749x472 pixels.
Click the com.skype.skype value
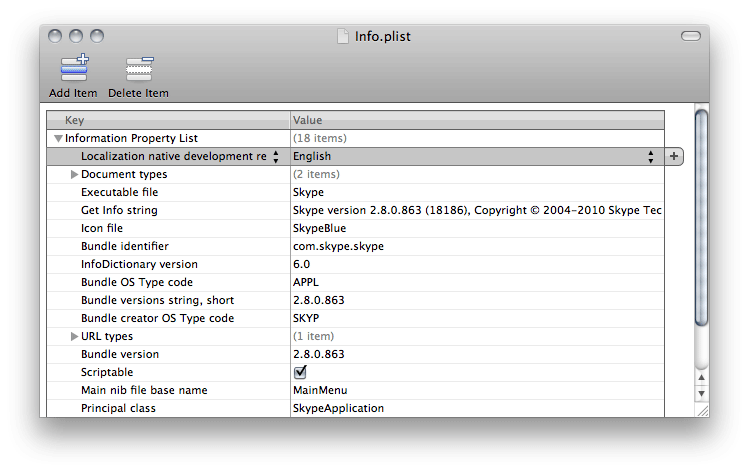click(338, 246)
